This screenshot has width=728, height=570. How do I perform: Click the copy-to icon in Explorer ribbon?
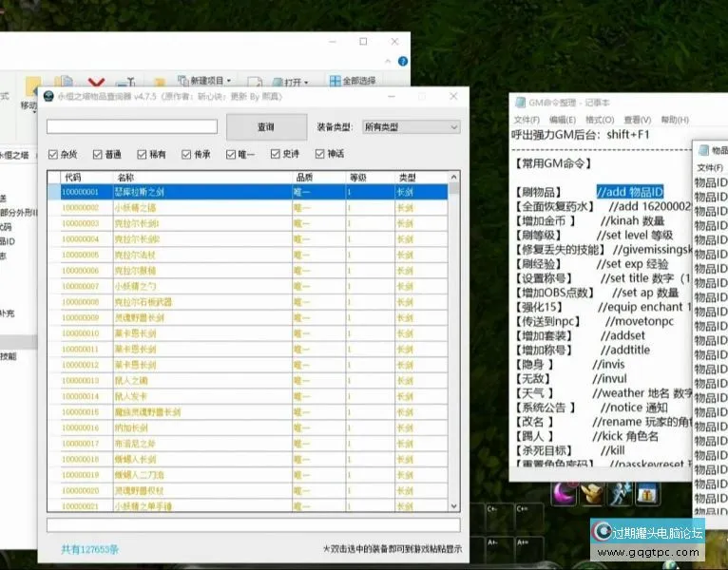click(x=64, y=82)
